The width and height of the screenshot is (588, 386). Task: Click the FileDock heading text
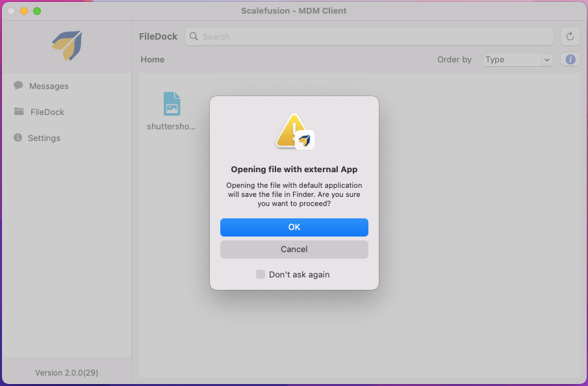(x=159, y=36)
